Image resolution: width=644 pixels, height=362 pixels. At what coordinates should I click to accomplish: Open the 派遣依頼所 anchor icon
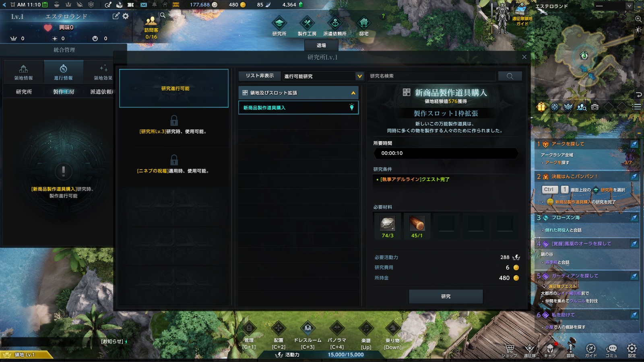tap(335, 23)
